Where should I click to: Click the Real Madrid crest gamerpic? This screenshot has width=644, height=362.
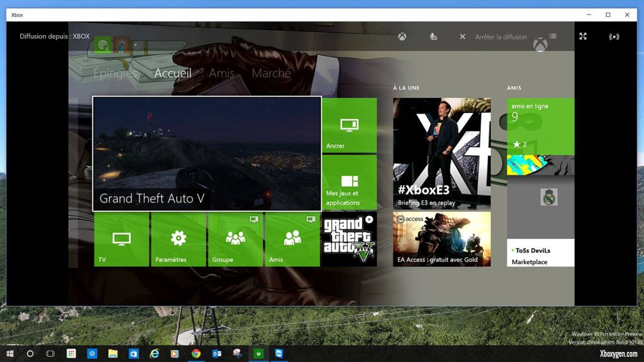(x=549, y=197)
